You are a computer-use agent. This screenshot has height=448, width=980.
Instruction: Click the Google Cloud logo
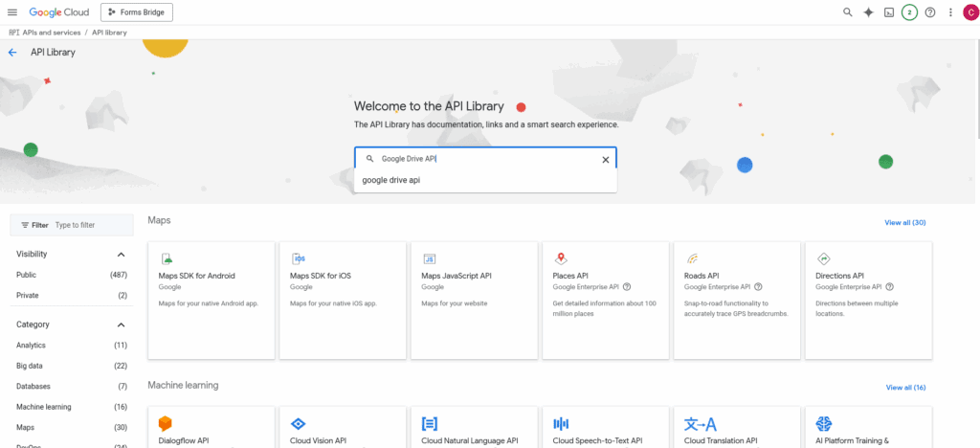coord(59,12)
